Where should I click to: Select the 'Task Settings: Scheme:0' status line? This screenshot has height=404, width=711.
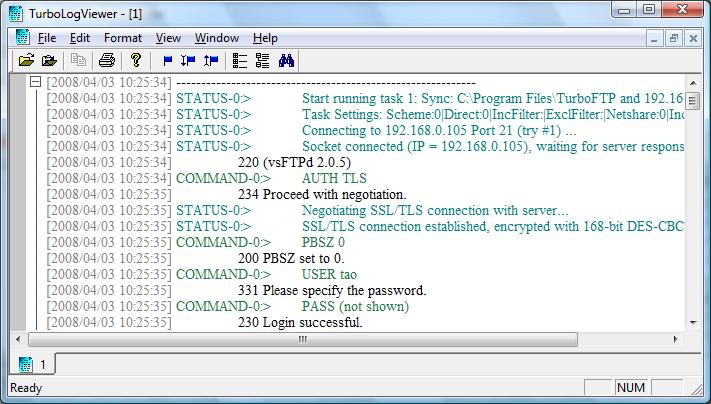pos(493,114)
